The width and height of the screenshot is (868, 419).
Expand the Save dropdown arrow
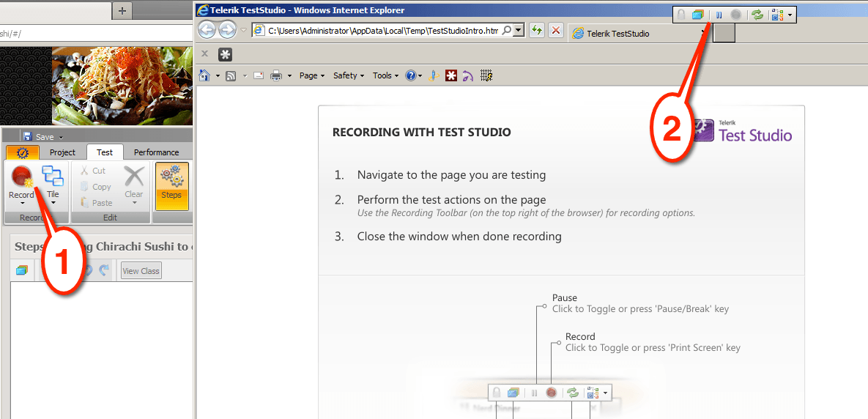(x=61, y=137)
